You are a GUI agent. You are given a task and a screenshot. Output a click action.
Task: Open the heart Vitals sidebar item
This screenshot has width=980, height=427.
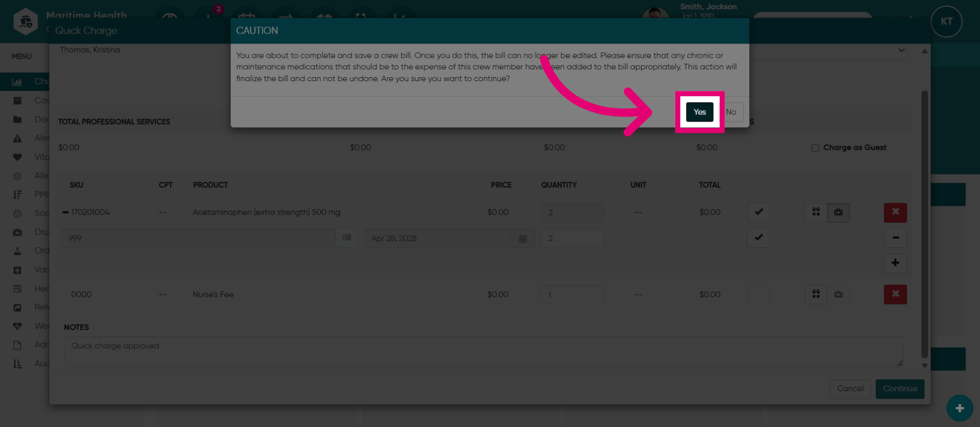17,157
